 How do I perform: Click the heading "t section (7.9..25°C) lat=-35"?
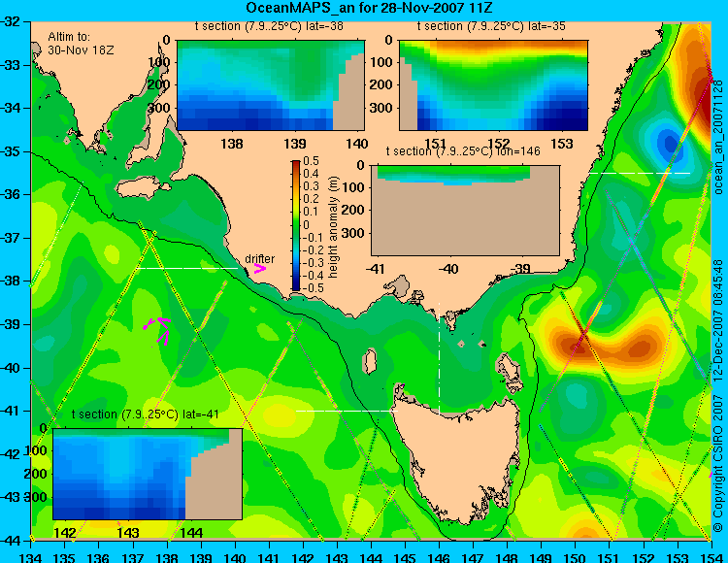coord(491,26)
